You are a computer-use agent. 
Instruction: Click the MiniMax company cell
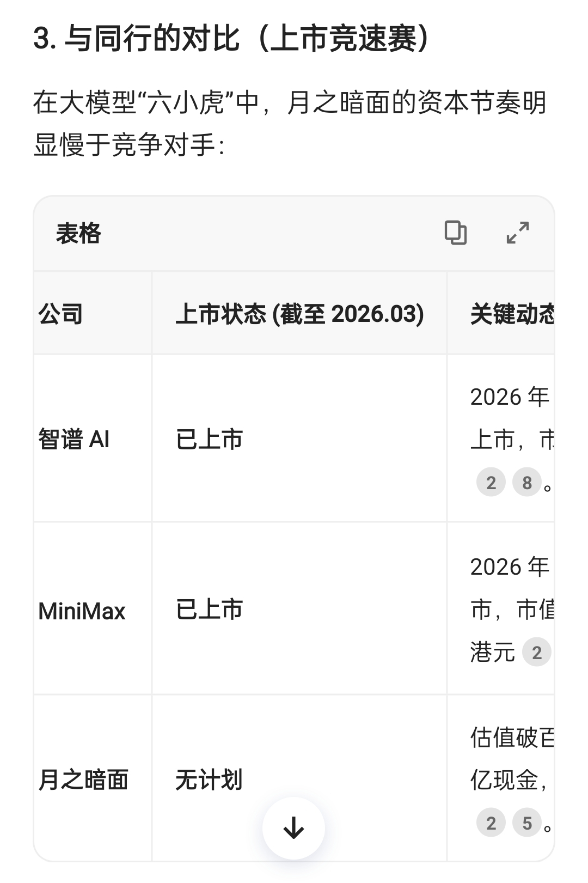(82, 611)
